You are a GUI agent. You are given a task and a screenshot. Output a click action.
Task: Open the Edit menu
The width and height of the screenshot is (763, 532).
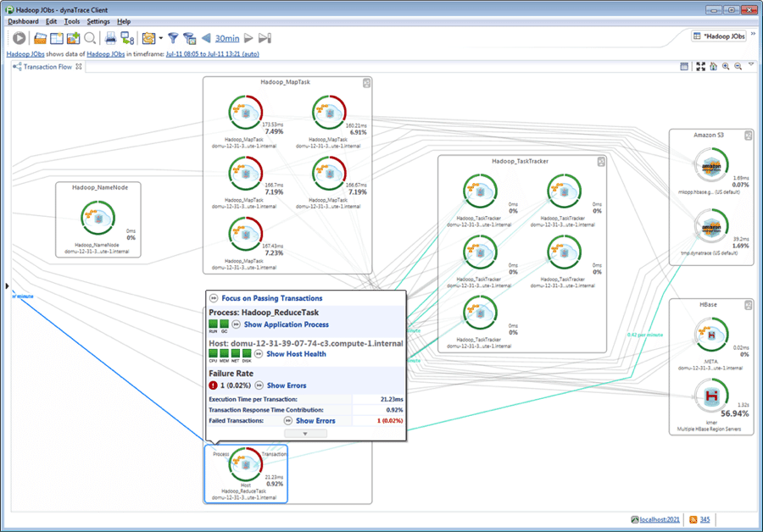tap(51, 21)
